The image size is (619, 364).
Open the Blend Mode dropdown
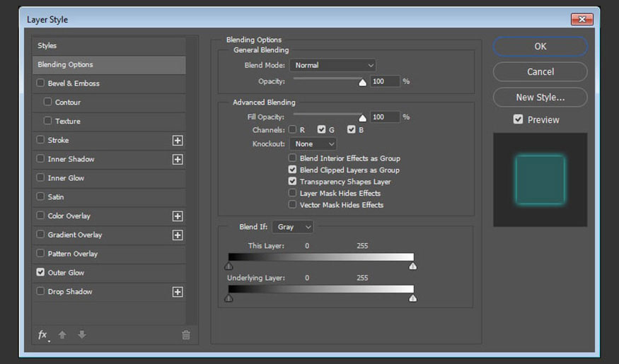[332, 65]
